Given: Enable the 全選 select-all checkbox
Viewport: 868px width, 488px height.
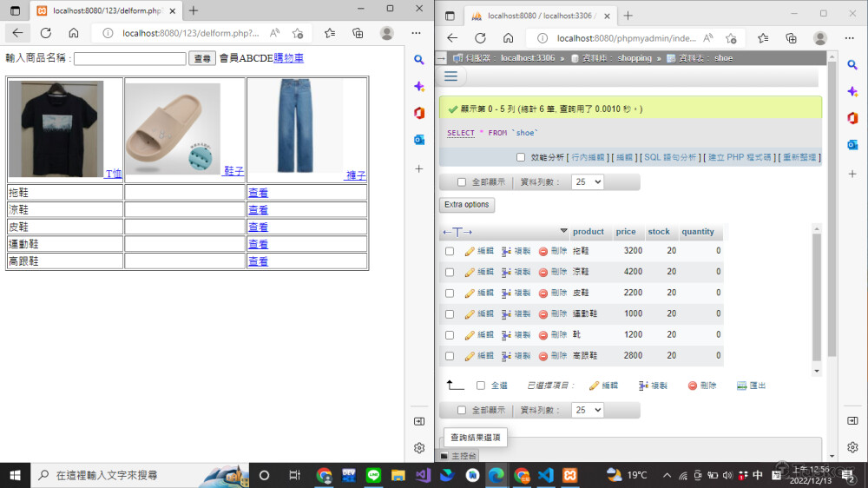Looking at the screenshot, I should coord(481,386).
